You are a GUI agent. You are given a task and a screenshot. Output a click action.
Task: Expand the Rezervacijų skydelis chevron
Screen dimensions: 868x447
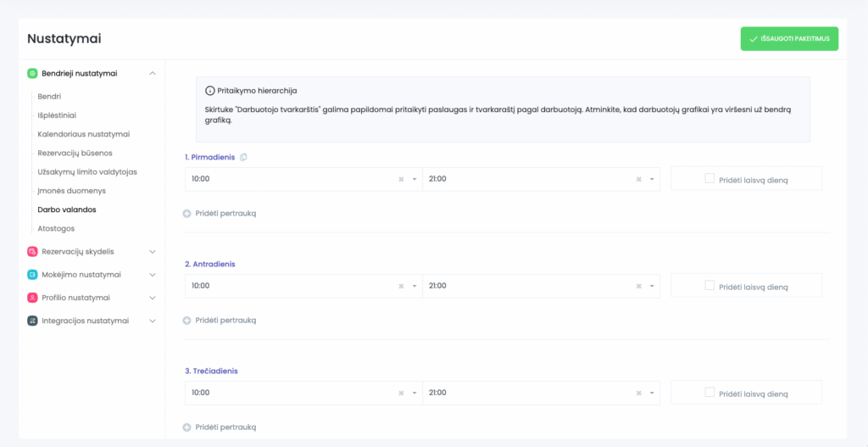point(153,251)
